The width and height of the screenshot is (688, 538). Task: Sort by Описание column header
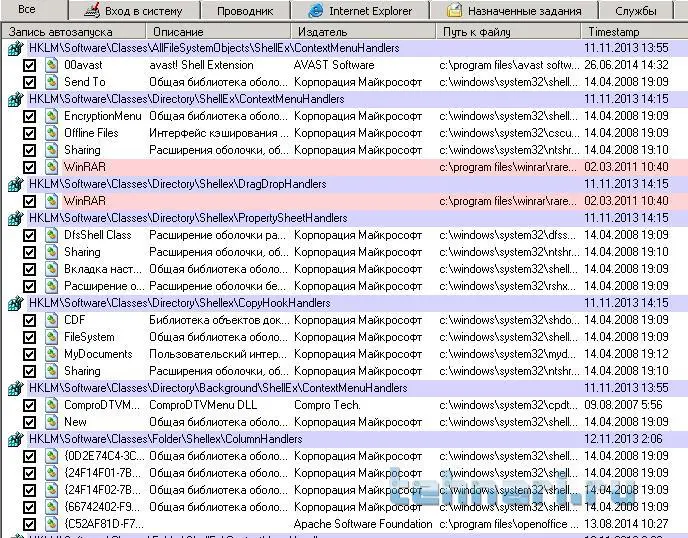tap(218, 32)
